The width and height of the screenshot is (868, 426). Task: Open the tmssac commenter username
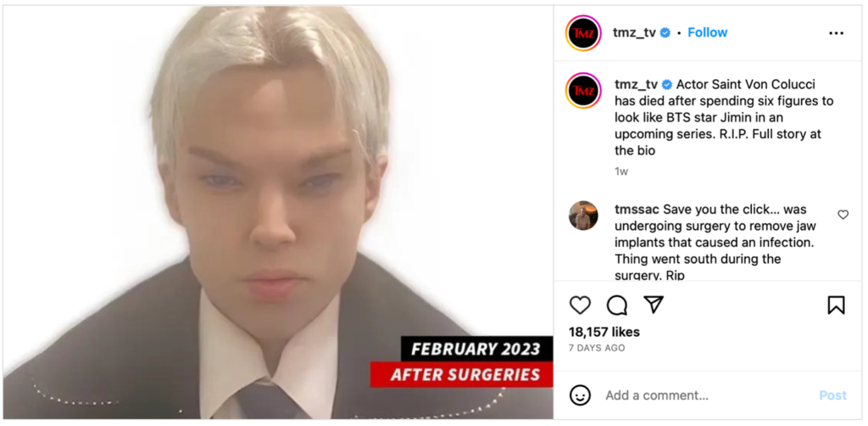(x=637, y=210)
